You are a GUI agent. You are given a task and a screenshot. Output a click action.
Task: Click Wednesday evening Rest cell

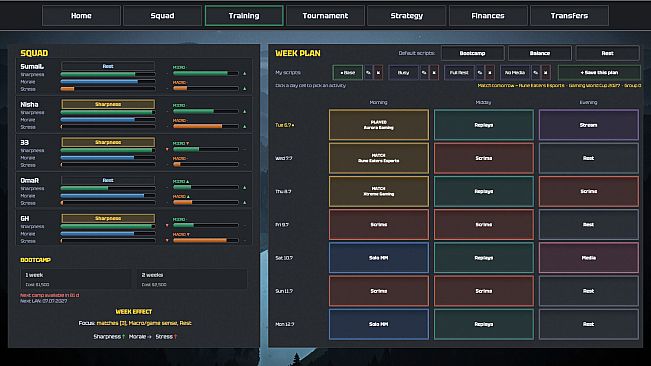589,158
